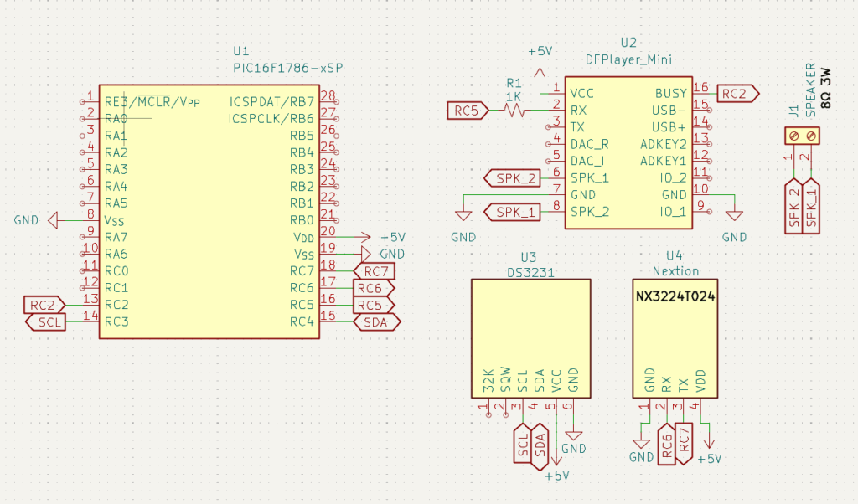Select the RC5 label left of resistor R1
This screenshot has height=504, width=858.
(x=467, y=110)
